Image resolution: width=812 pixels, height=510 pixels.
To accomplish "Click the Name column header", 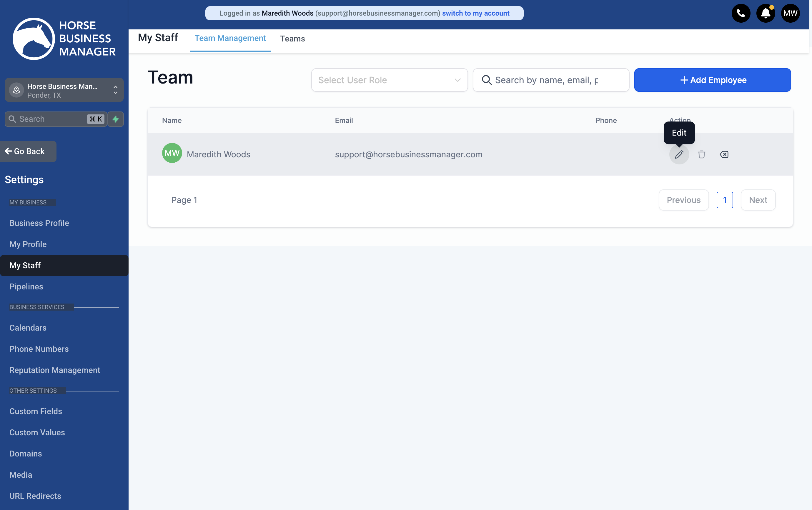I will 172,120.
